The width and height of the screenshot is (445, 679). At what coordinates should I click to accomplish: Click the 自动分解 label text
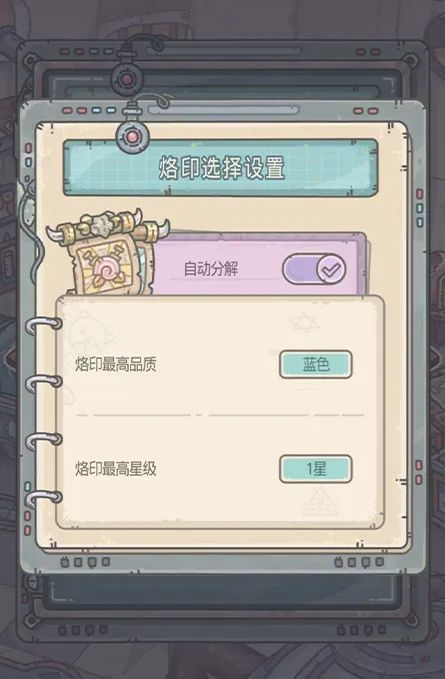[x=211, y=269]
